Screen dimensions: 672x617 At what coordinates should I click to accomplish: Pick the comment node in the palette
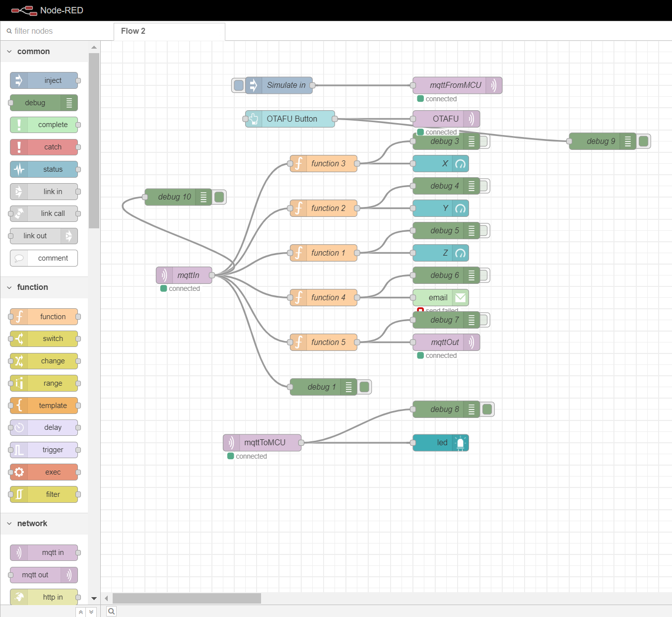44,258
